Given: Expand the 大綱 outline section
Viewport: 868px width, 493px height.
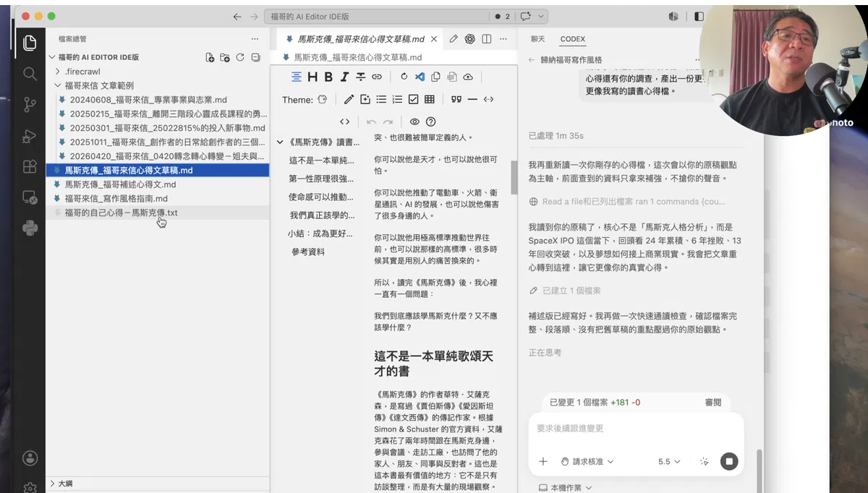Looking at the screenshot, I should pyautogui.click(x=52, y=484).
